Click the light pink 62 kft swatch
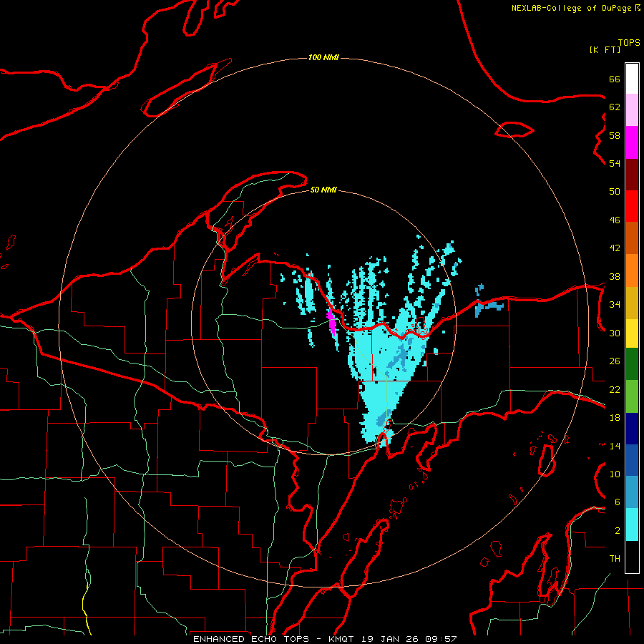Viewport: 644px width, 644px height. click(x=632, y=109)
